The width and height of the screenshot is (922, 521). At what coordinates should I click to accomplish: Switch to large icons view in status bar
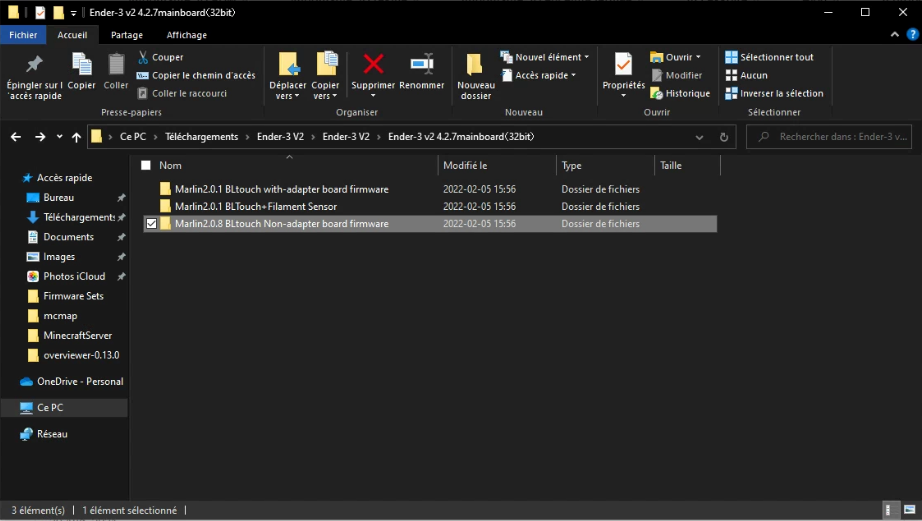pyautogui.click(x=910, y=510)
